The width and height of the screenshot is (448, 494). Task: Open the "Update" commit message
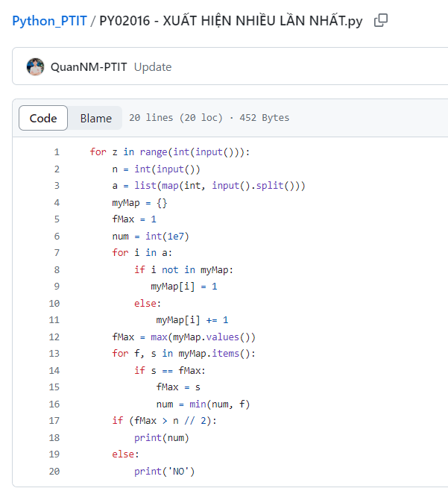coord(153,67)
